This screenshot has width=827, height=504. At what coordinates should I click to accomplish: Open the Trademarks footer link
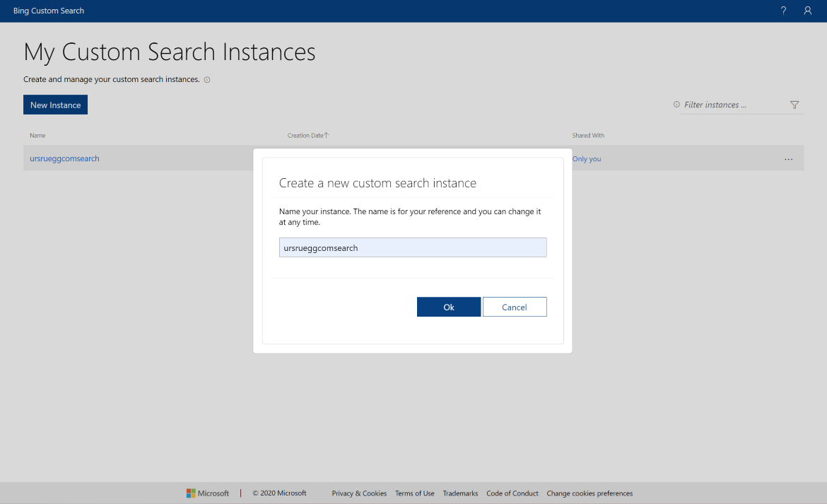(x=460, y=493)
